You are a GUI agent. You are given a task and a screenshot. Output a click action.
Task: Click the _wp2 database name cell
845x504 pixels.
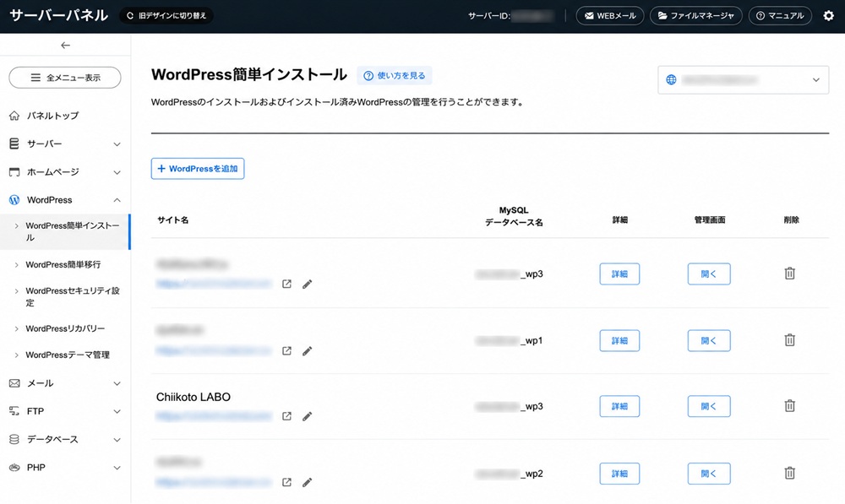coord(509,474)
